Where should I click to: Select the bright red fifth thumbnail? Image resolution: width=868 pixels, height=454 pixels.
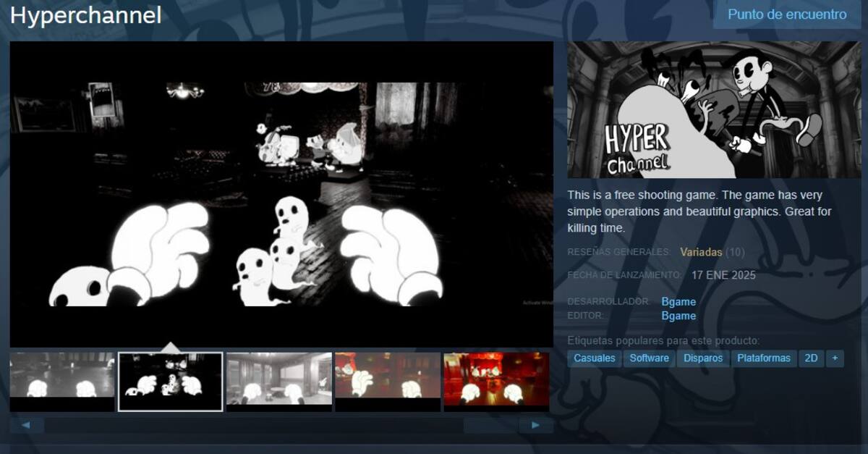(496, 382)
